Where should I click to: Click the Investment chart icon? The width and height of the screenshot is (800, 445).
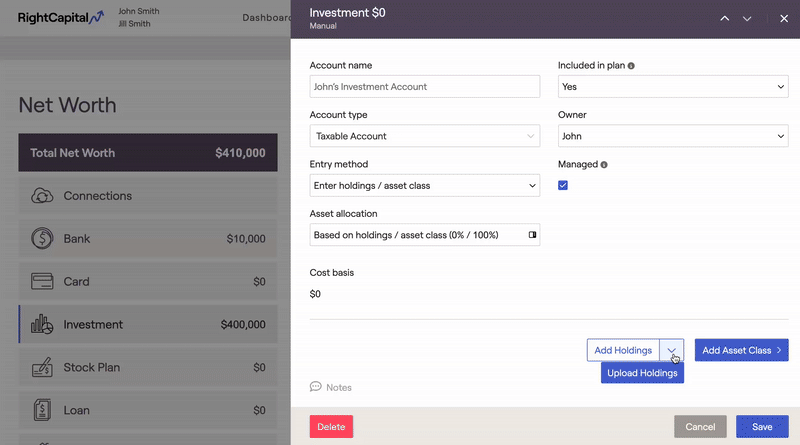coord(42,325)
